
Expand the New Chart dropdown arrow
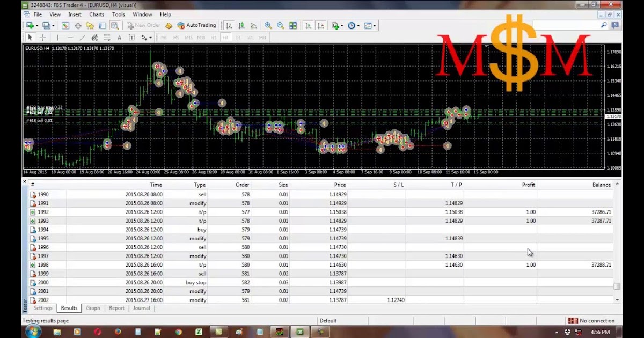36,26
